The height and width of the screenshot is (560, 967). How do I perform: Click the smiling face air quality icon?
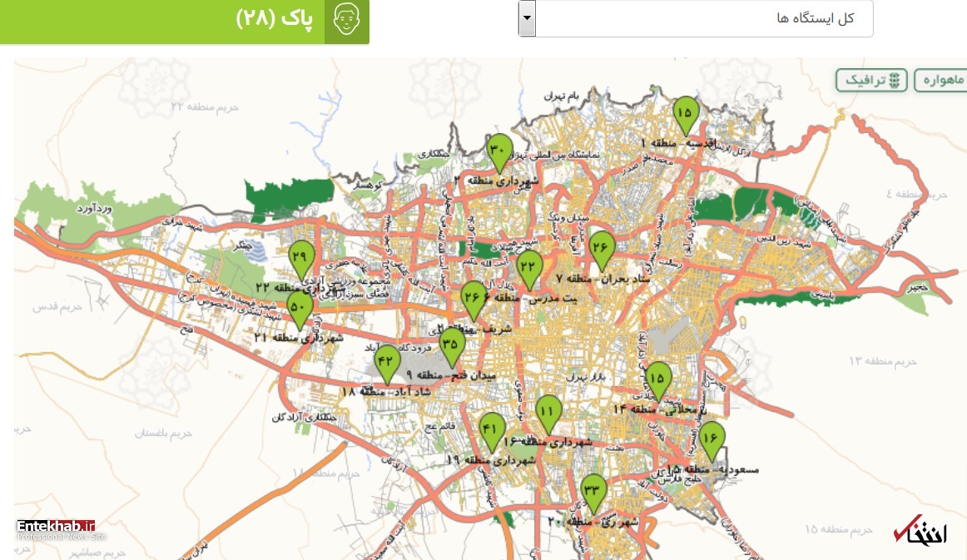(346, 19)
